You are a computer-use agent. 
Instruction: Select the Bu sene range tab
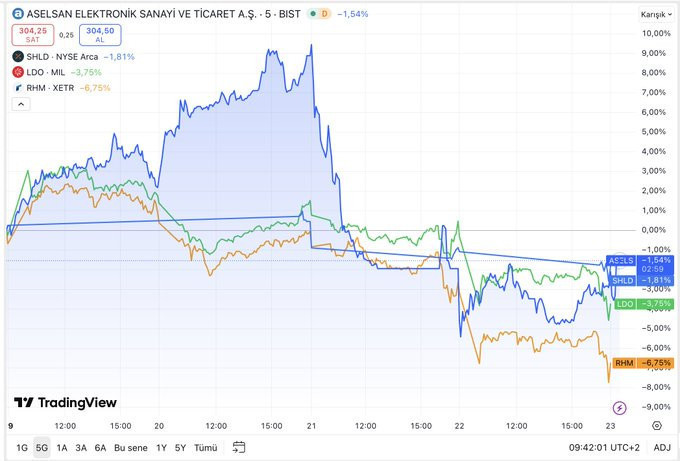pyautogui.click(x=131, y=447)
